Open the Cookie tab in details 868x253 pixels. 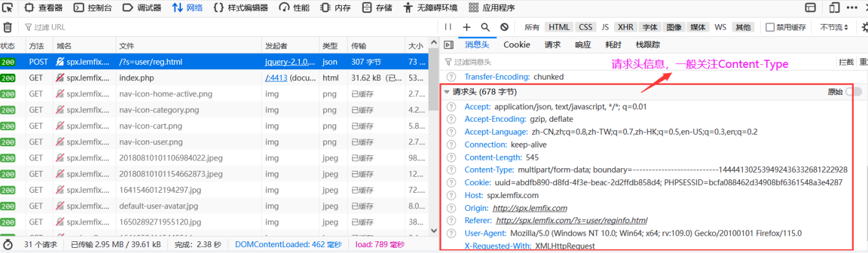[x=516, y=45]
